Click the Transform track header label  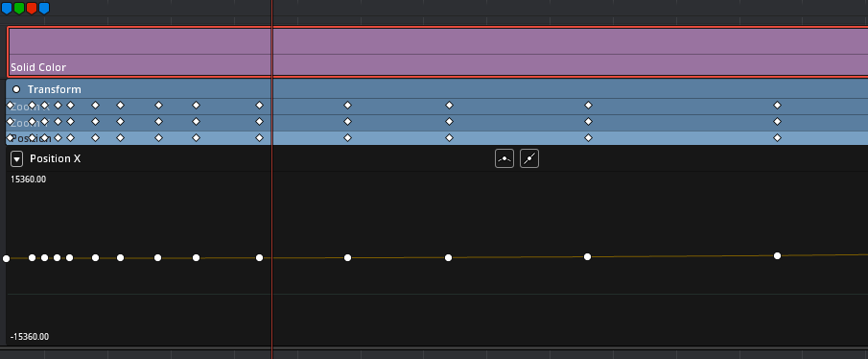(55, 89)
